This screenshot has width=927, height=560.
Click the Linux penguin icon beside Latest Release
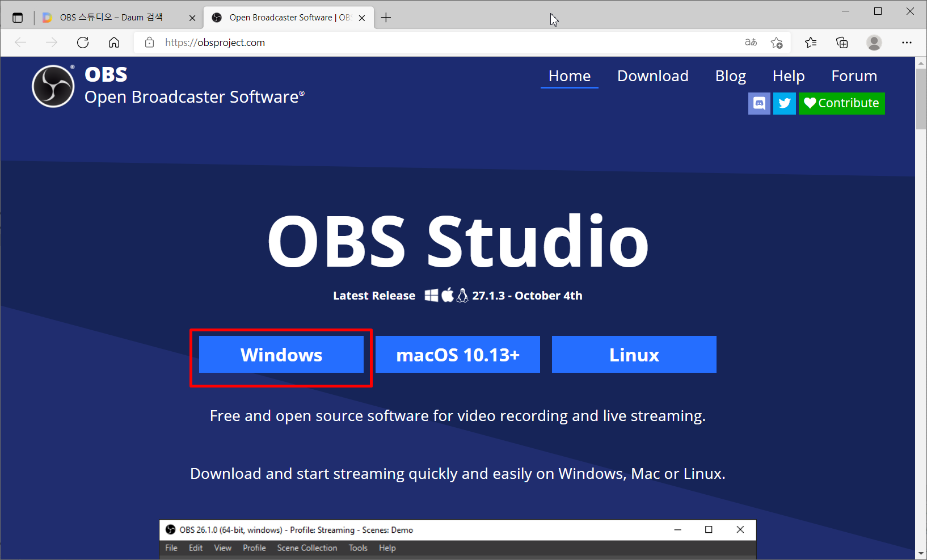pyautogui.click(x=462, y=295)
